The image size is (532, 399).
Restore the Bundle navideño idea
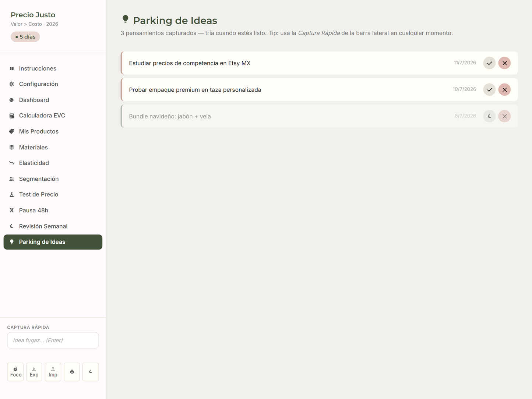pos(489,116)
